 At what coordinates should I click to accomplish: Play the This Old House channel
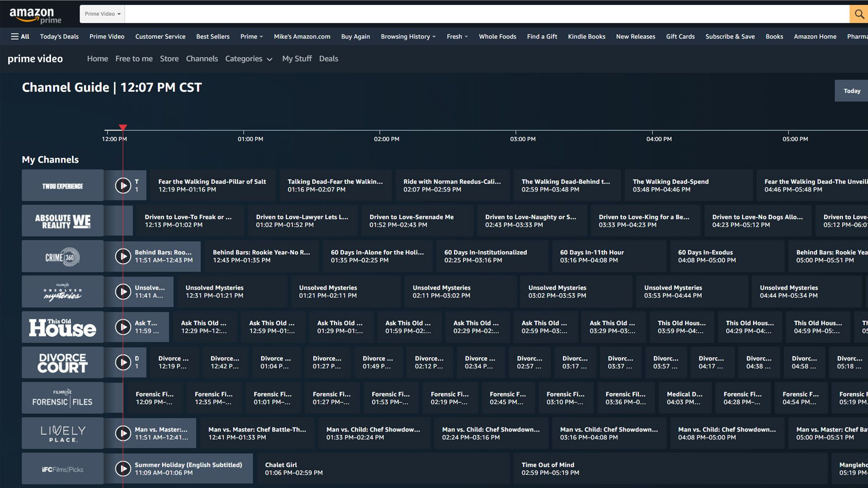click(x=123, y=327)
